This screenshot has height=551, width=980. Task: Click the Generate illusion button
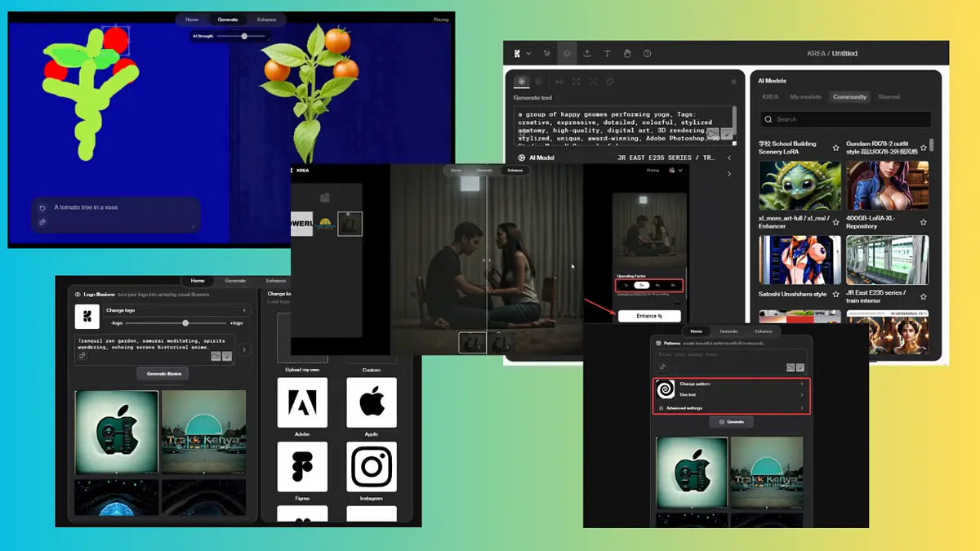pos(163,374)
